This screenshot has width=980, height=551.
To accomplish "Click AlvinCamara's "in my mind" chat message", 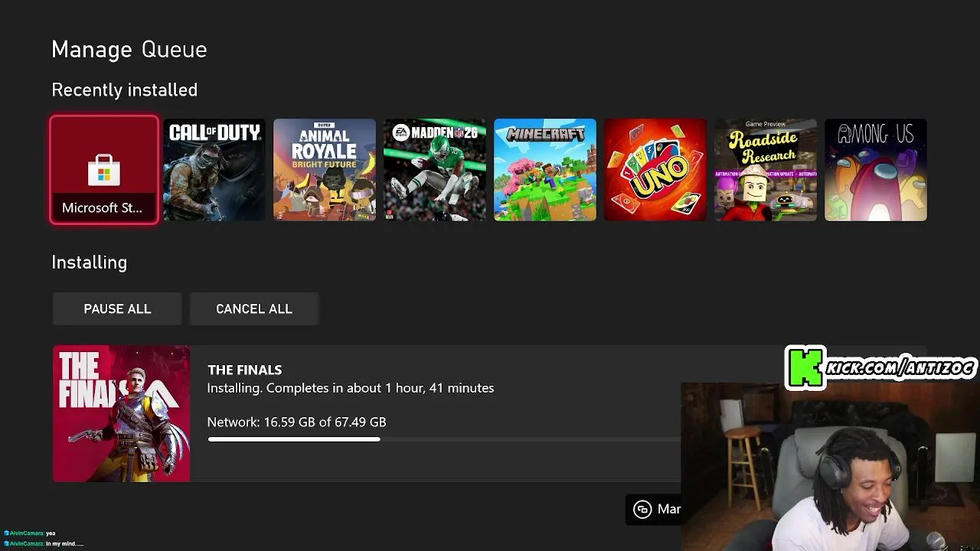I will (x=43, y=543).
